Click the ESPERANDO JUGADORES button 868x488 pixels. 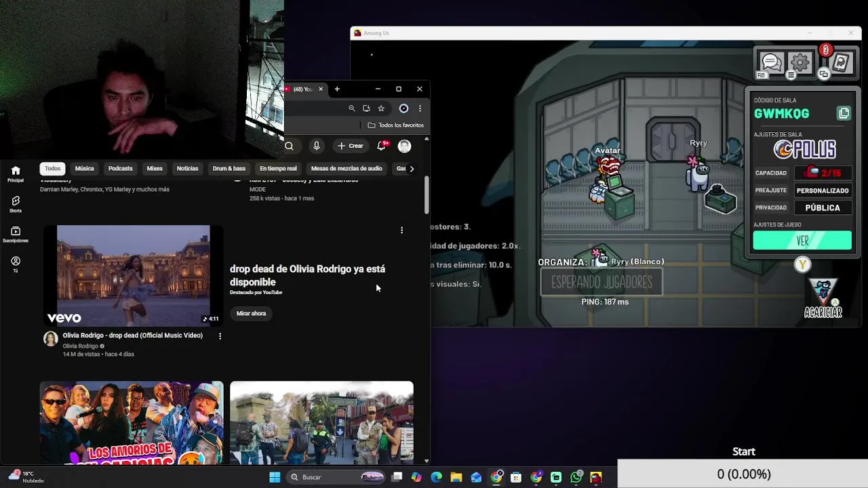[x=601, y=283]
